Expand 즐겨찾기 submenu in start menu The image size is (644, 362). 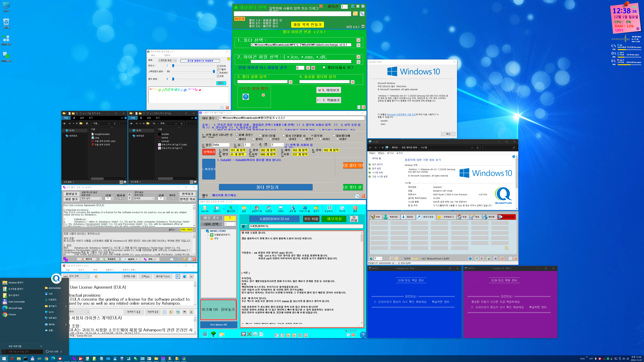[x=56, y=306]
